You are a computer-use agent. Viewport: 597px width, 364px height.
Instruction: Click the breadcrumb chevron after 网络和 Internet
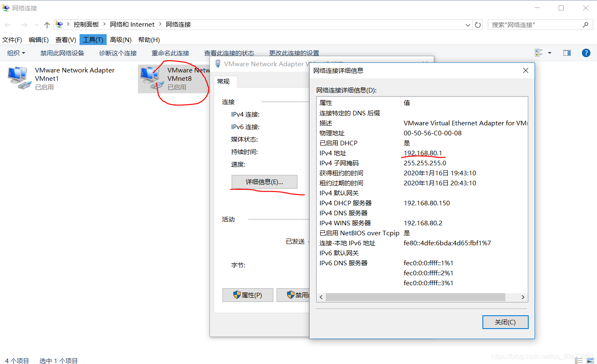pos(160,24)
